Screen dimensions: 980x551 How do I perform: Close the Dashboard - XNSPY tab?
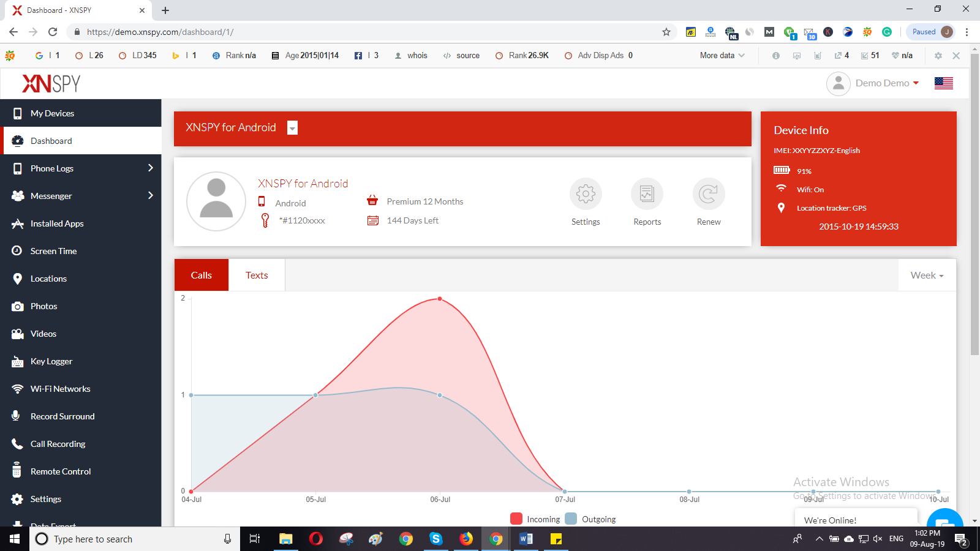[x=142, y=10]
